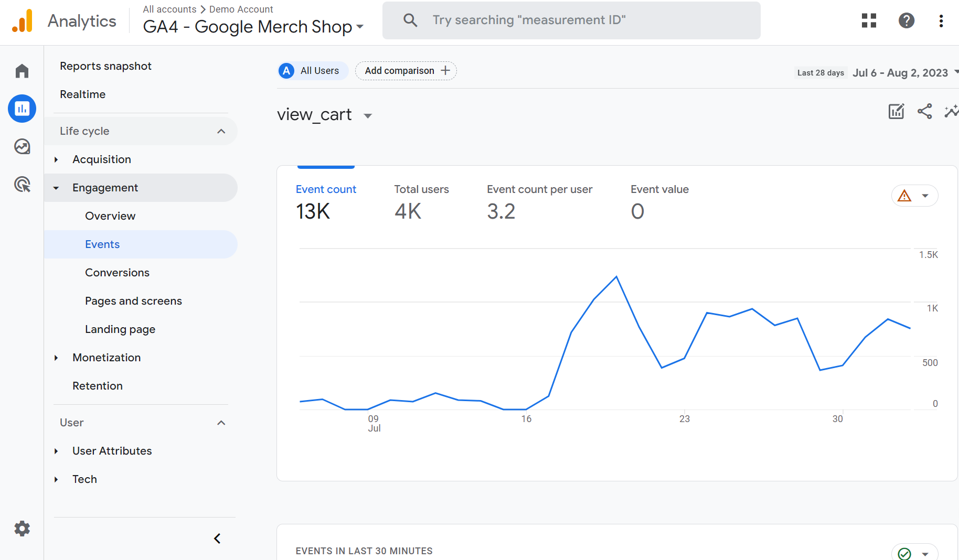959x560 pixels.
Task: Open the Home icon in sidebar
Action: 22,71
